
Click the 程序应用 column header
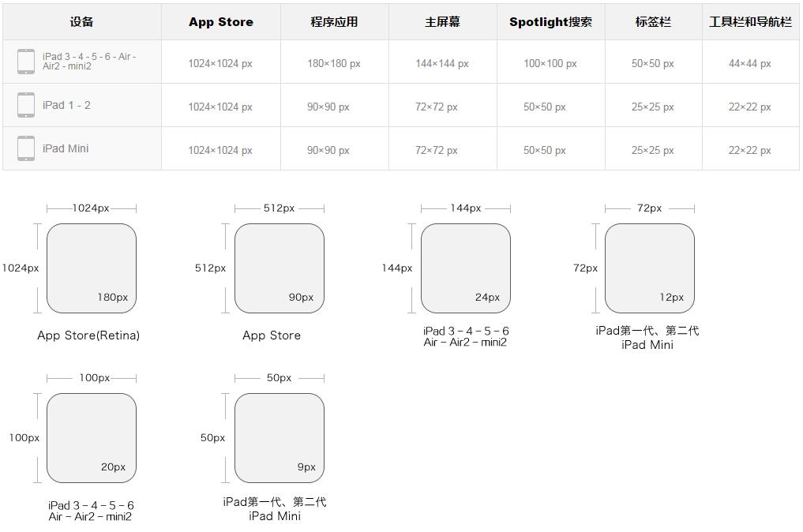click(x=335, y=22)
